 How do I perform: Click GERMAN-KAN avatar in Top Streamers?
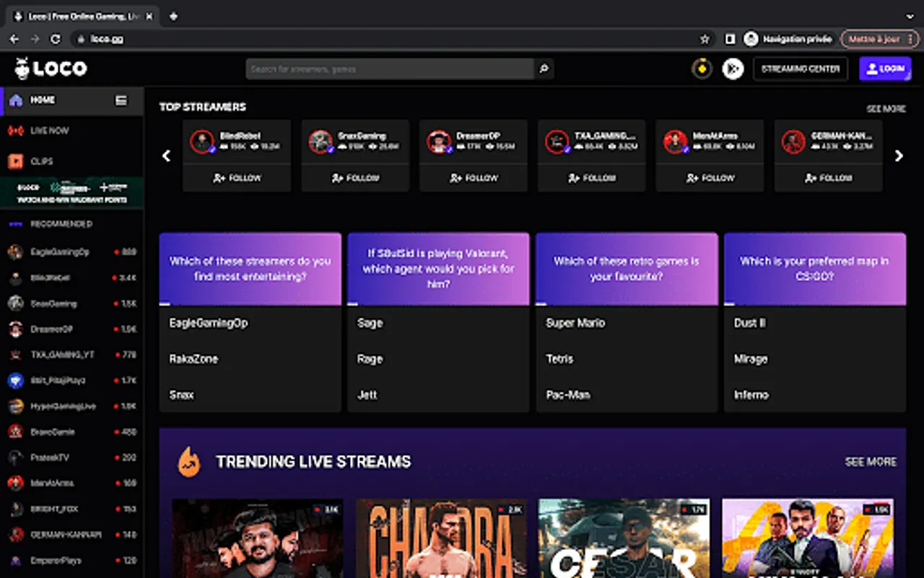(794, 142)
